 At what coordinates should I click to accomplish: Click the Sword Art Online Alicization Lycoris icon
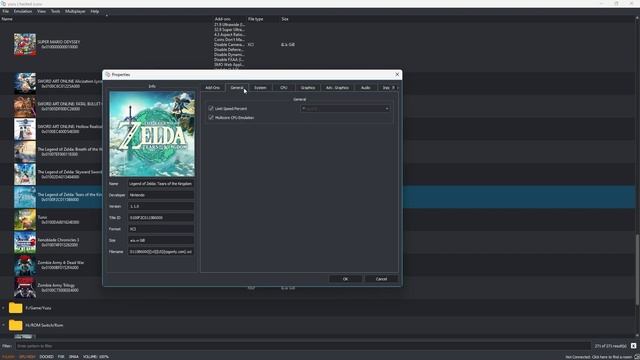[25, 83]
